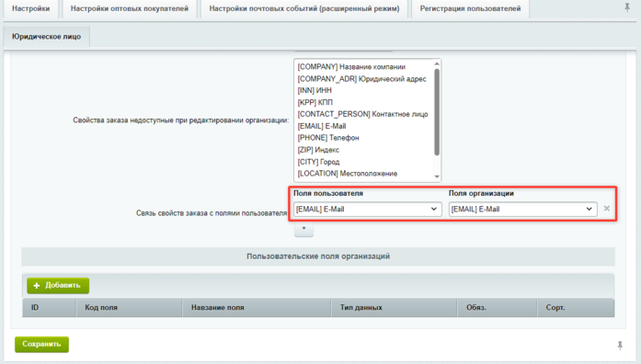Switch to Настройки оптовых покупателей tab
The height and width of the screenshot is (364, 641).
coord(129,8)
